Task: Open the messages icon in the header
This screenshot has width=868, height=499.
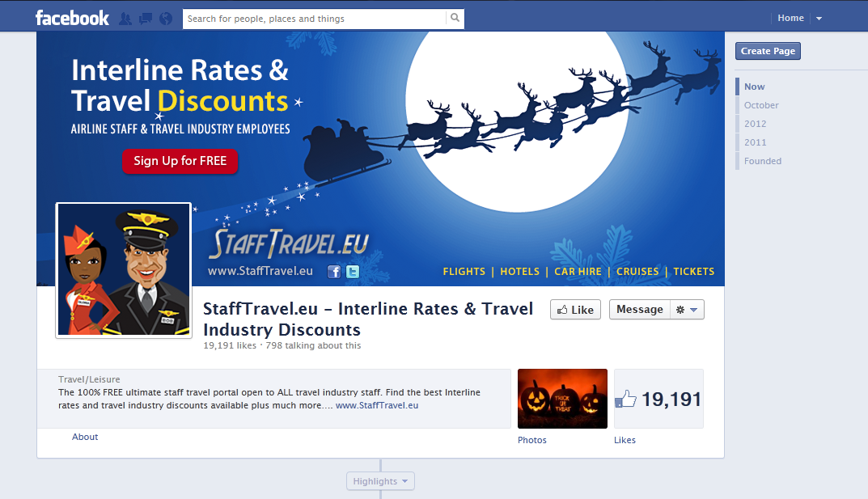Action: pyautogui.click(x=146, y=19)
